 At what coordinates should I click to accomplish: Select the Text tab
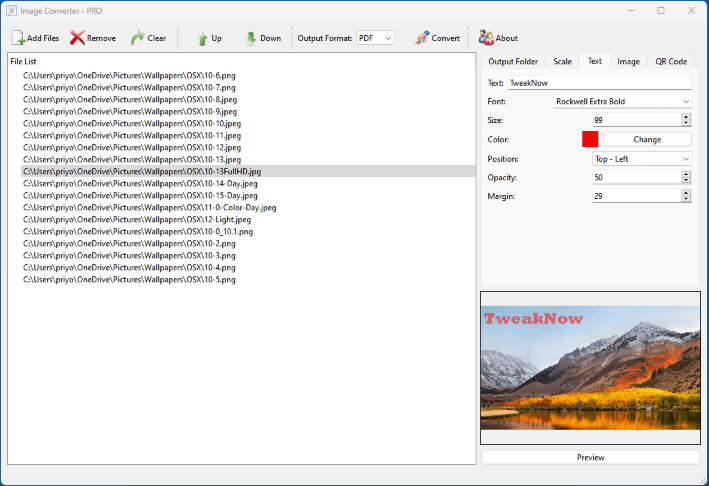click(x=594, y=61)
